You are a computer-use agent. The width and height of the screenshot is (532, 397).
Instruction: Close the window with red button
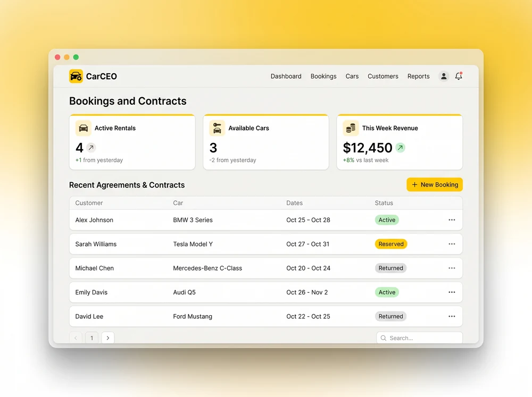57,57
